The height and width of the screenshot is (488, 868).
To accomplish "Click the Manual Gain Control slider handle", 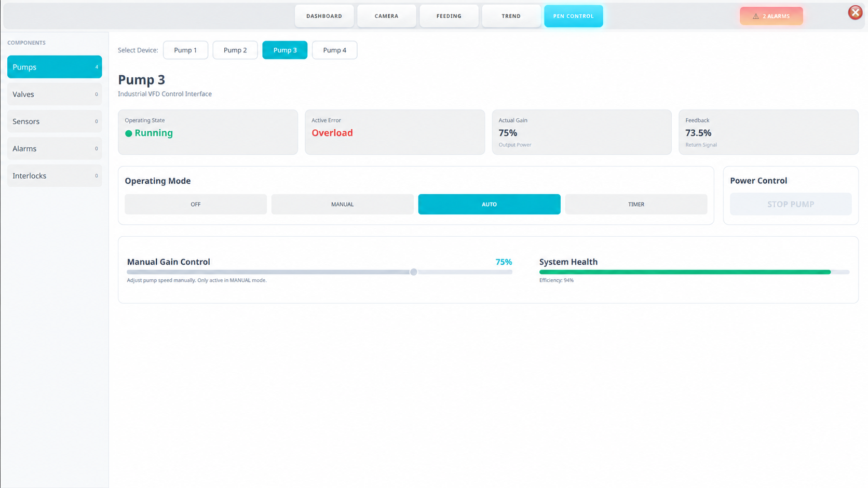I will coord(414,272).
